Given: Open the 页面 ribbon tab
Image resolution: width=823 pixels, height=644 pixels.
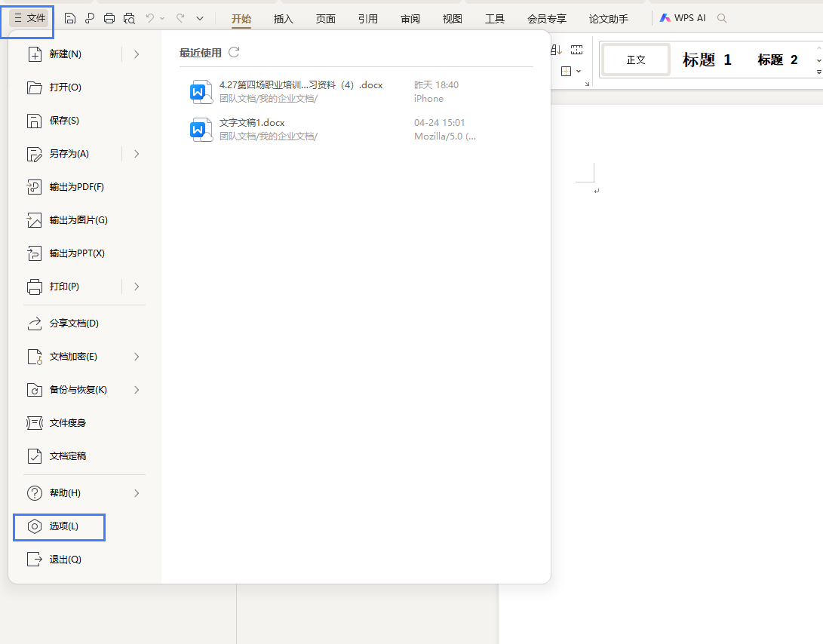Looking at the screenshot, I should [x=325, y=19].
